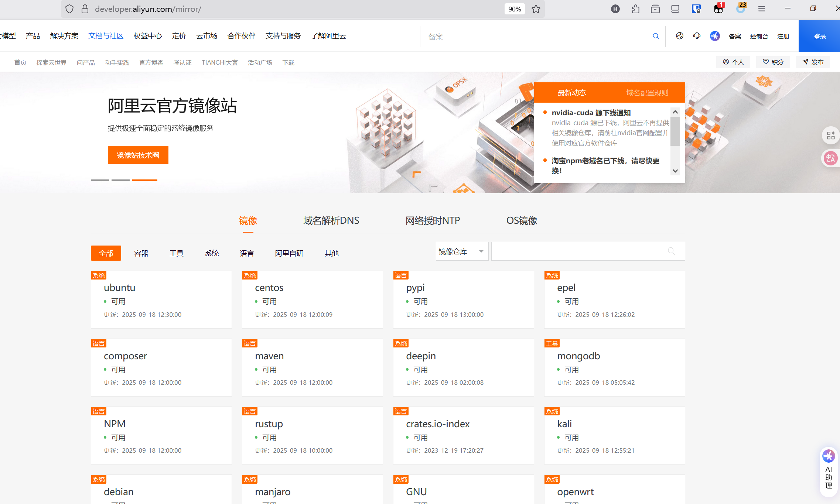Open the 淘宝npm老域名已下线 news item
The height and width of the screenshot is (504, 840).
coord(605,165)
